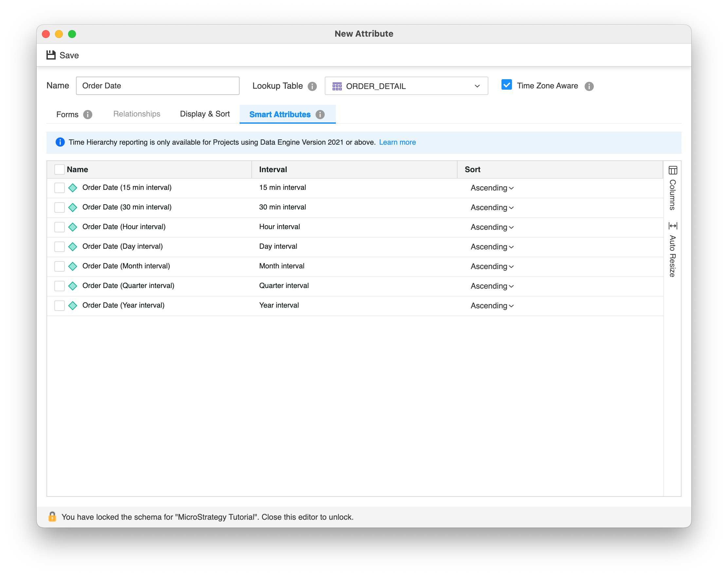Click the Lookup Table info icon
The width and height of the screenshot is (728, 576).
click(312, 86)
